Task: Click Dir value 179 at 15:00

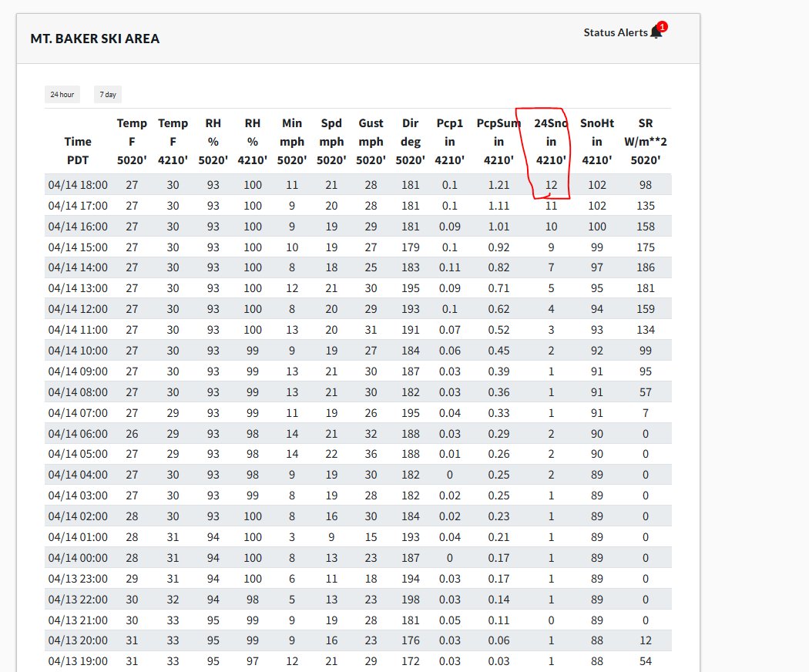Action: pyautogui.click(x=410, y=247)
